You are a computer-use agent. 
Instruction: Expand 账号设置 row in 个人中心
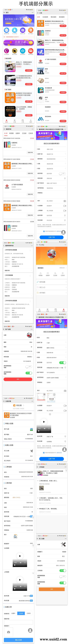(x=52, y=282)
